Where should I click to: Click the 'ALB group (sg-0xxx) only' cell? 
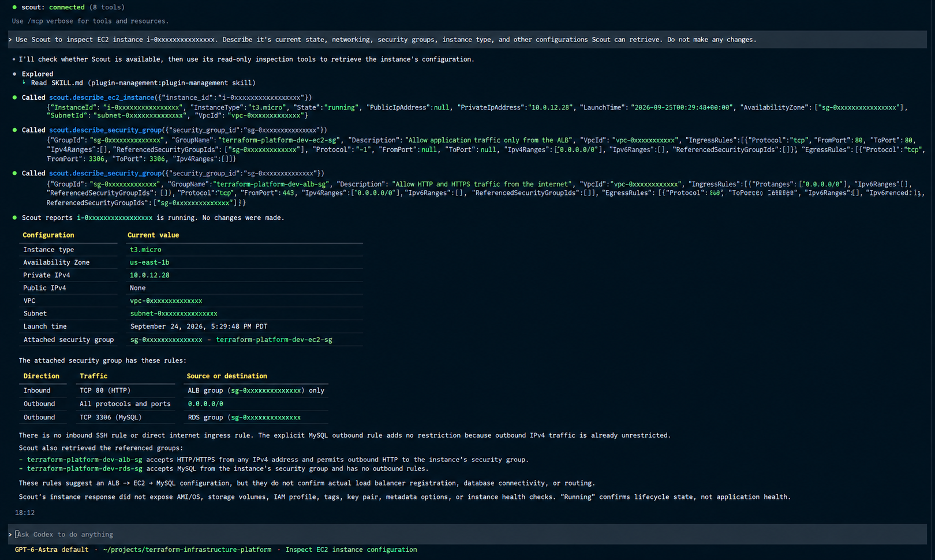click(256, 390)
